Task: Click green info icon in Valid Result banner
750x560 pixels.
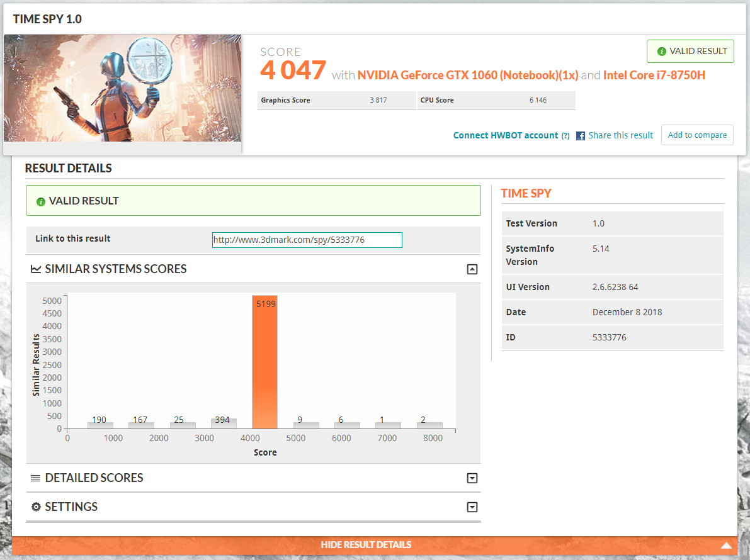Action: tap(41, 201)
